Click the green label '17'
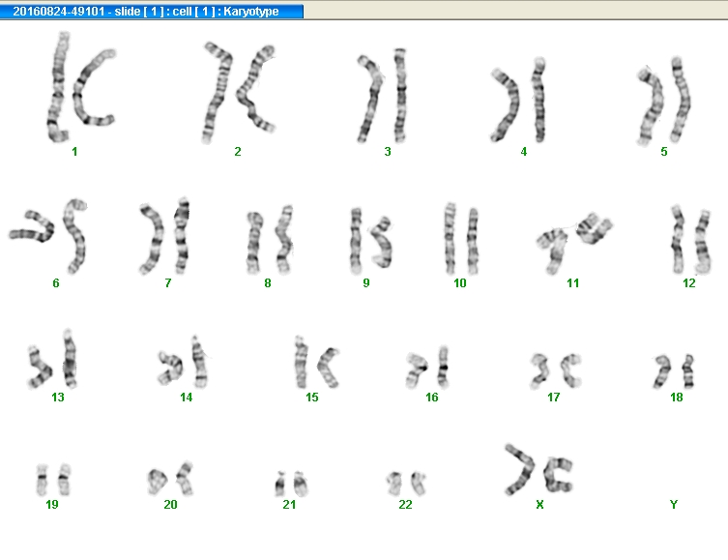 click(x=553, y=397)
